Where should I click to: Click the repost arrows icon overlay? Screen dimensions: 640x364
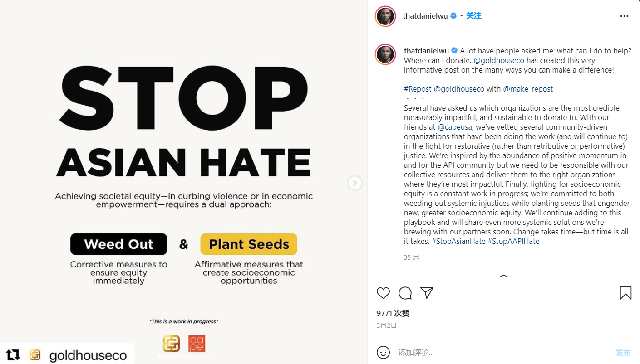coord(13,355)
